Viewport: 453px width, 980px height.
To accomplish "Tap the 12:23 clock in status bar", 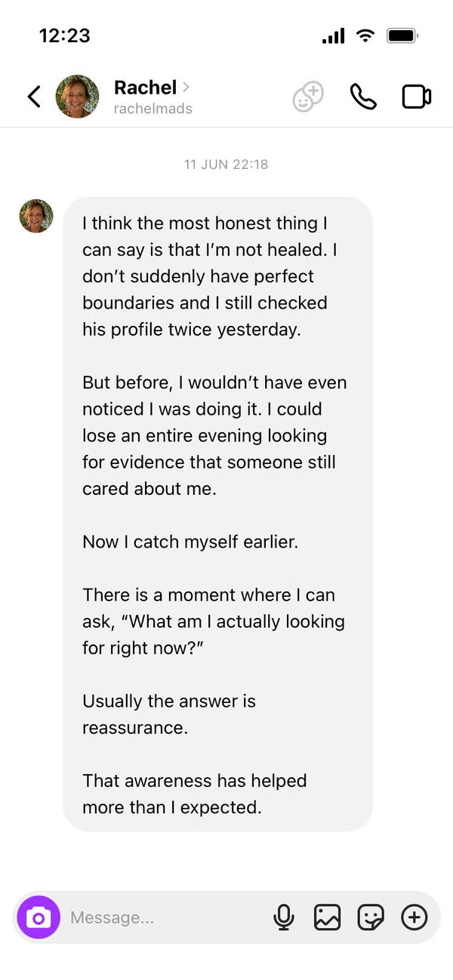I will (x=64, y=35).
